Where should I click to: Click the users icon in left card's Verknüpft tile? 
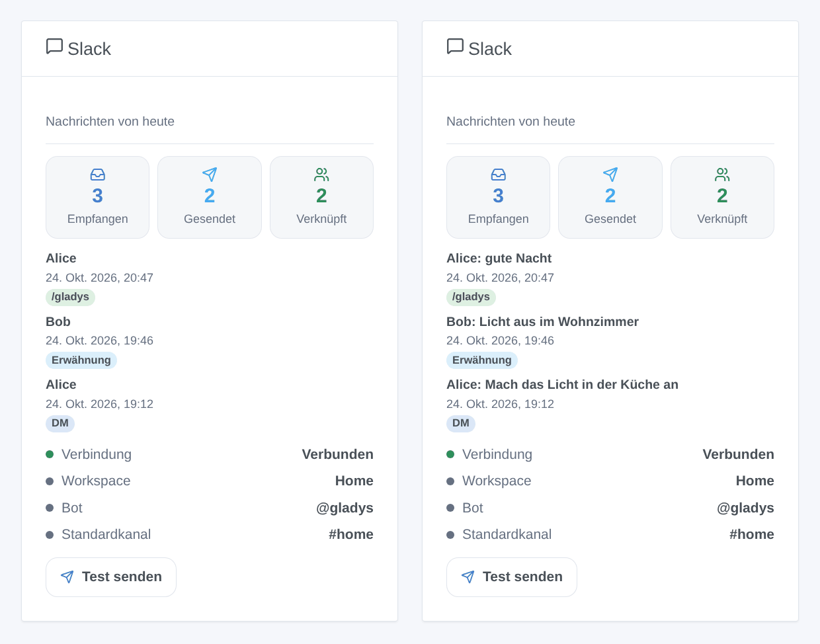point(321,175)
